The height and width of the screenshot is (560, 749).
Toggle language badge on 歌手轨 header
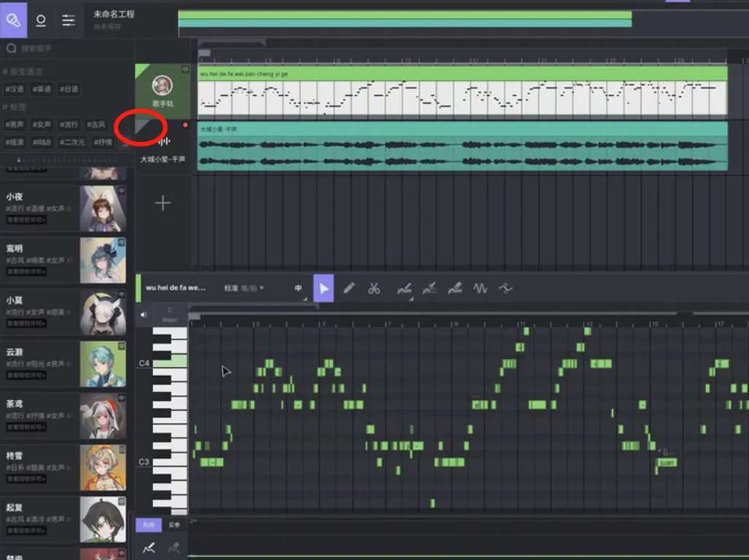[x=185, y=70]
